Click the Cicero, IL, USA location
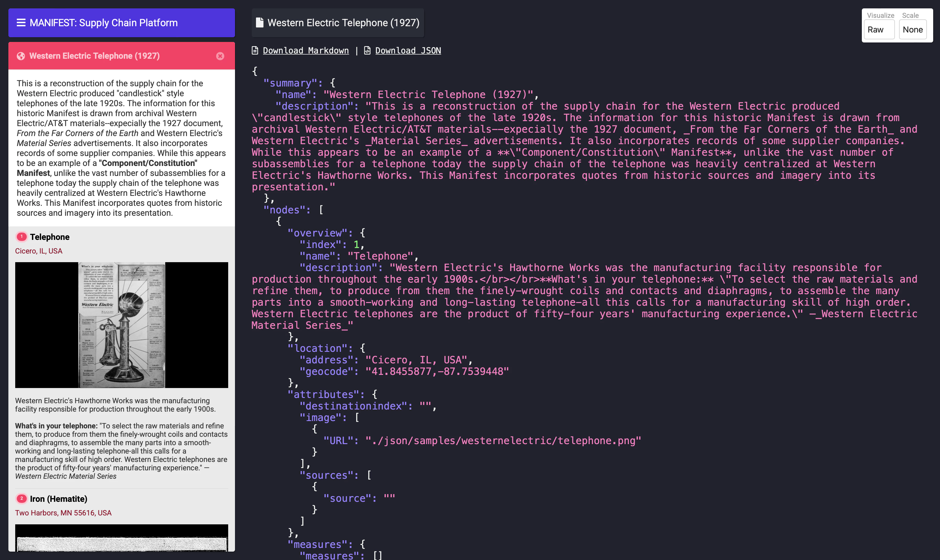The image size is (940, 560). [39, 251]
